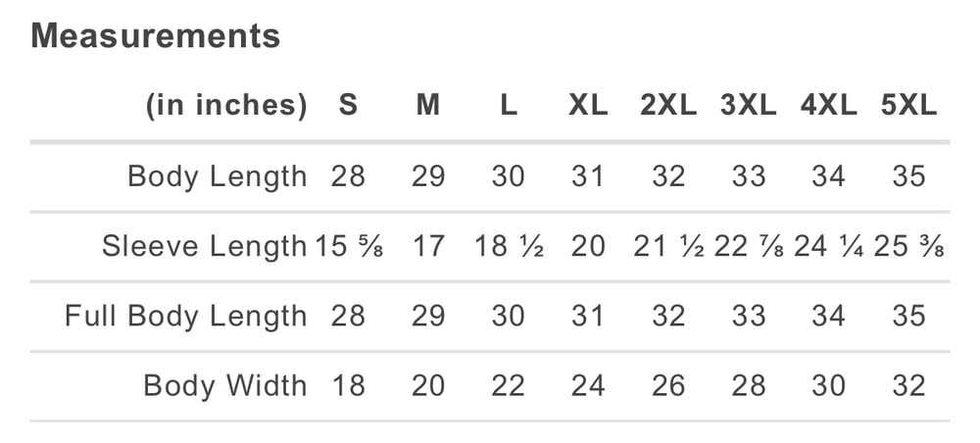Click the 15 ⅝ sleeve length value

coord(348,246)
